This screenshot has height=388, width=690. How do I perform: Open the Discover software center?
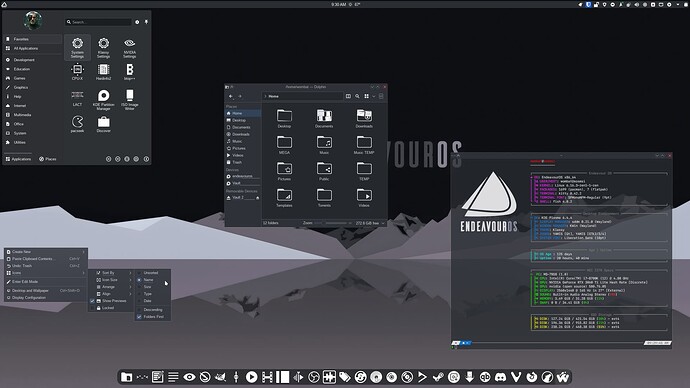coord(103,124)
